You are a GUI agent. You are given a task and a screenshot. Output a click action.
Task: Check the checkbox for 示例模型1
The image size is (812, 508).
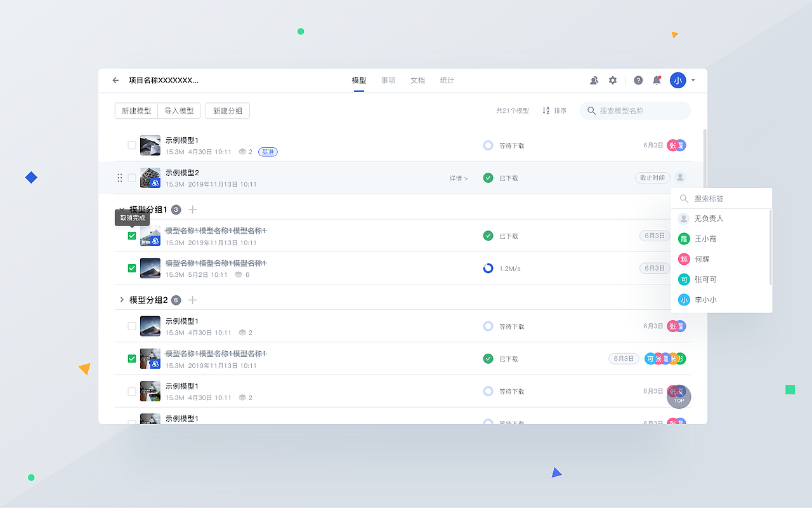pos(131,145)
